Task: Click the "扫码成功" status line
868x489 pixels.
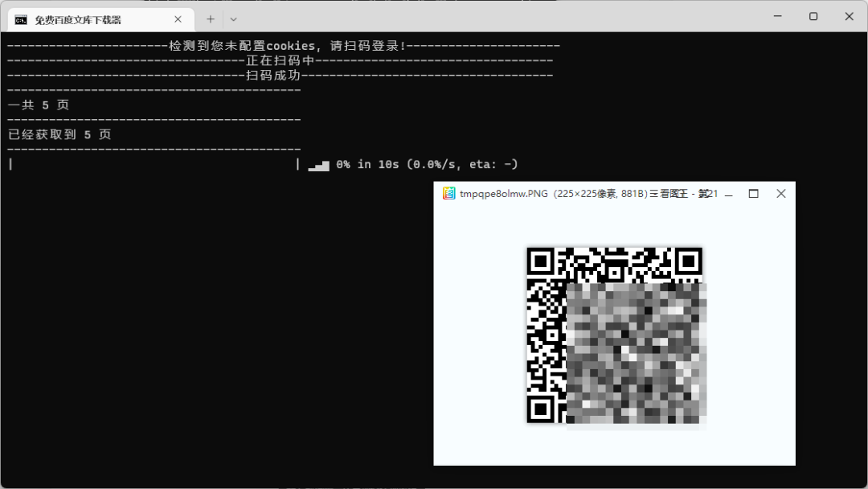Action: coord(280,76)
